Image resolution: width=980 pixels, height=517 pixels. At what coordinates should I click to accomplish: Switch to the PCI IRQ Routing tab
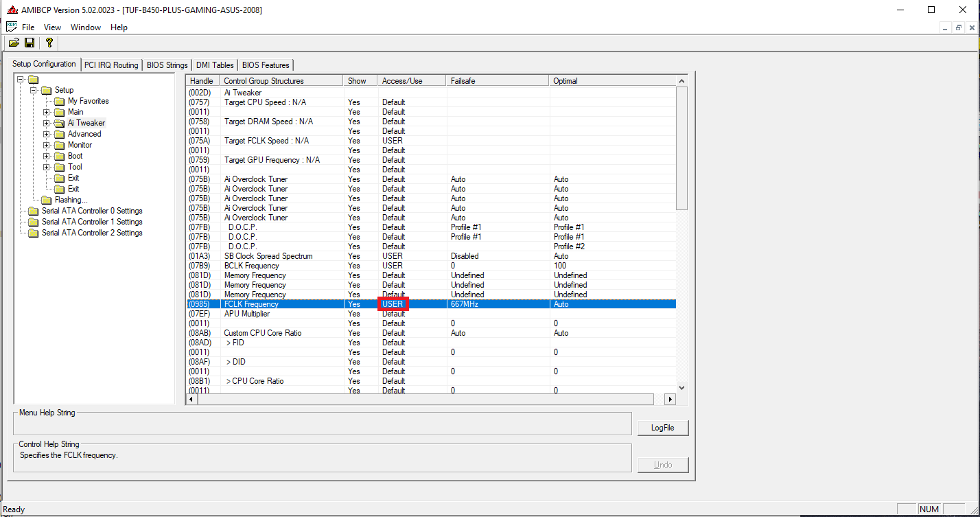coord(111,65)
